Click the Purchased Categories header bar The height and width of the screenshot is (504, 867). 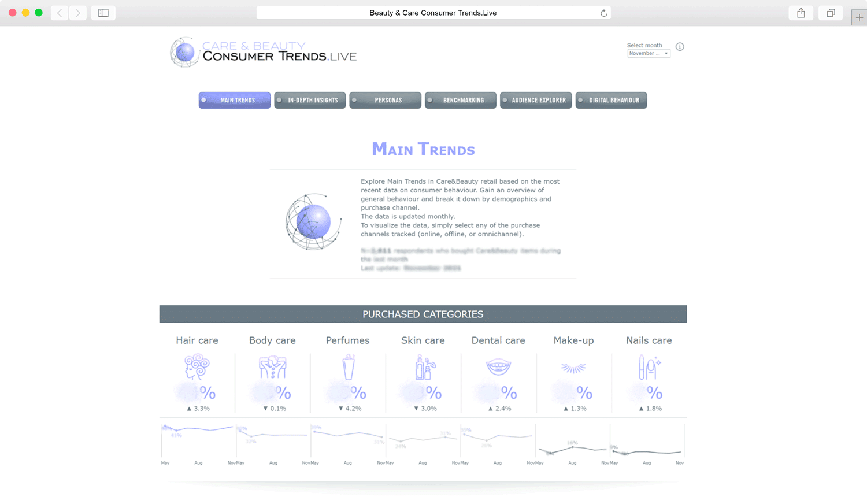423,314
